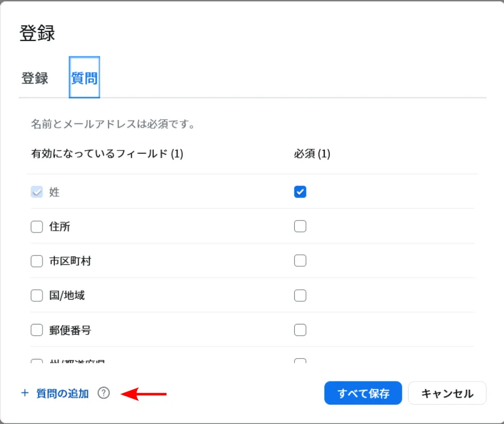Check the 必須 box in the 州/都道府県 row

300,362
